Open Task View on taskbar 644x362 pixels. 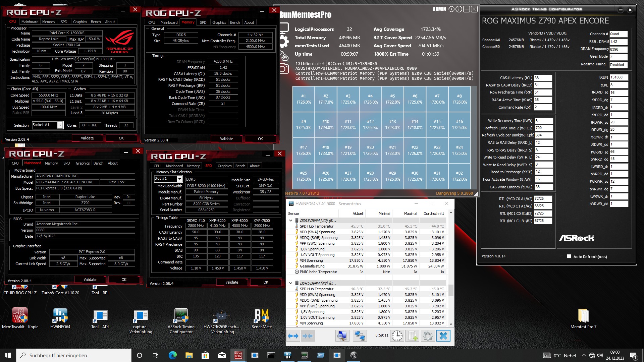[x=156, y=355]
